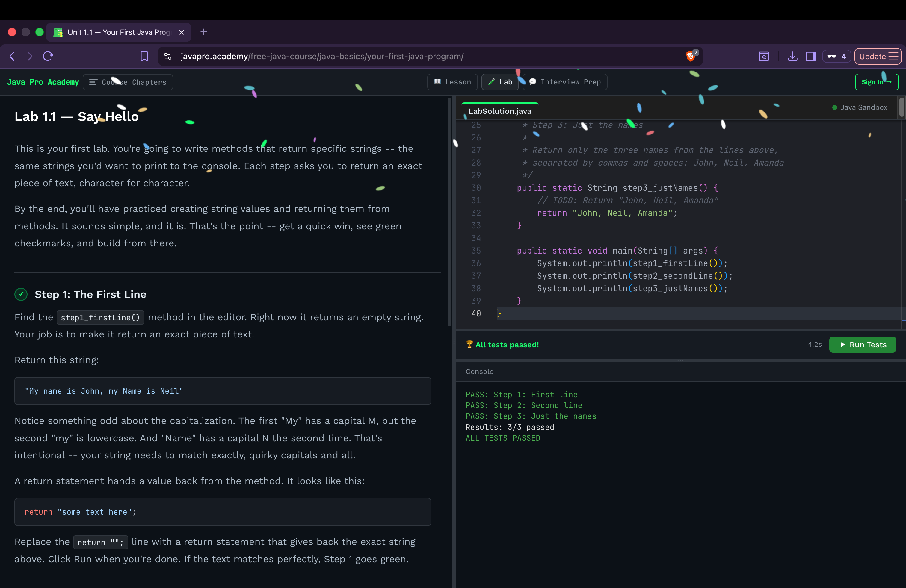Click the 'PASS: Step 1: First line' console line

521,395
